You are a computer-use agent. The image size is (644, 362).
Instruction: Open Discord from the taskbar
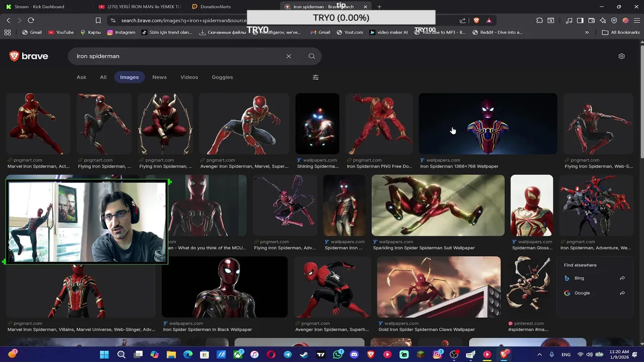coord(354,354)
